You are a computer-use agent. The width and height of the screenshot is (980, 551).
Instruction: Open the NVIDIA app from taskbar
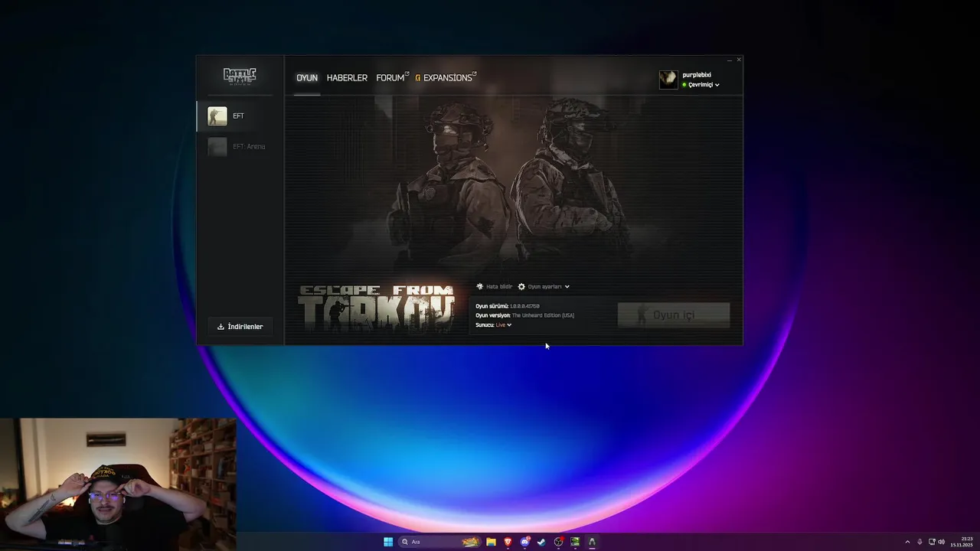(x=575, y=542)
